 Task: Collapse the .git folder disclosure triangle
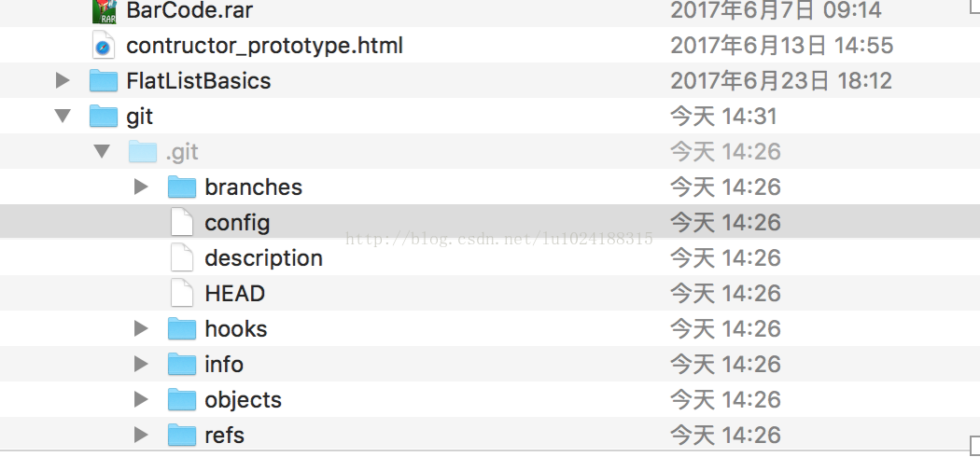pyautogui.click(x=102, y=152)
